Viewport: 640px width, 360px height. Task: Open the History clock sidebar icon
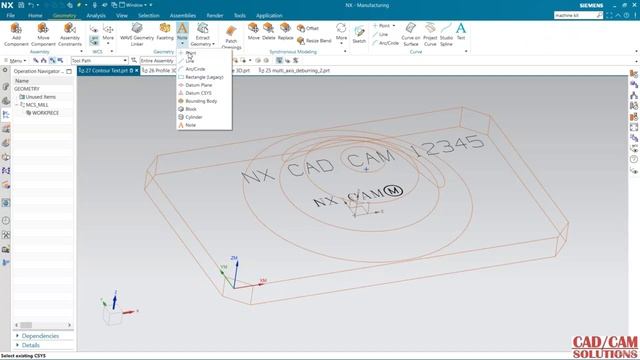(6, 220)
